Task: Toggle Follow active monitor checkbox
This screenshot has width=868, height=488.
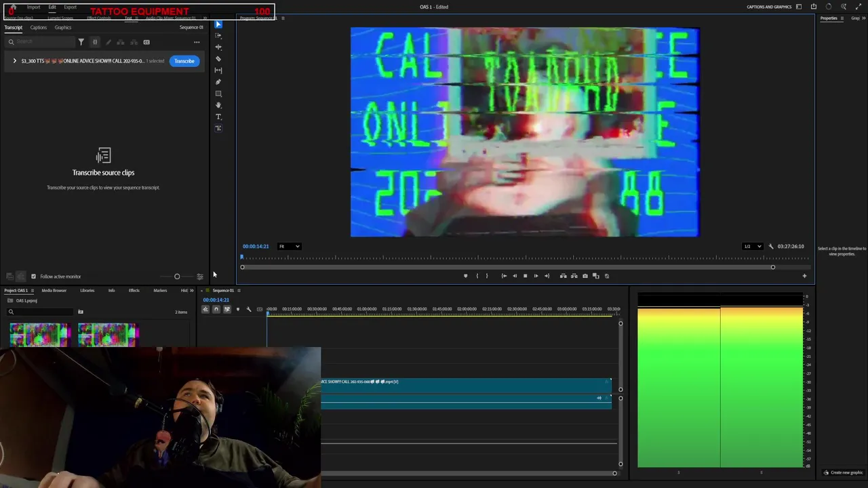Action: [x=33, y=277]
